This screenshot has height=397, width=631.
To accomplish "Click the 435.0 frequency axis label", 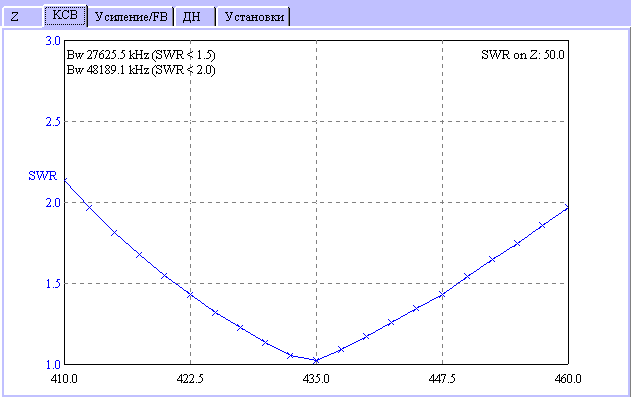I will click(x=316, y=379).
